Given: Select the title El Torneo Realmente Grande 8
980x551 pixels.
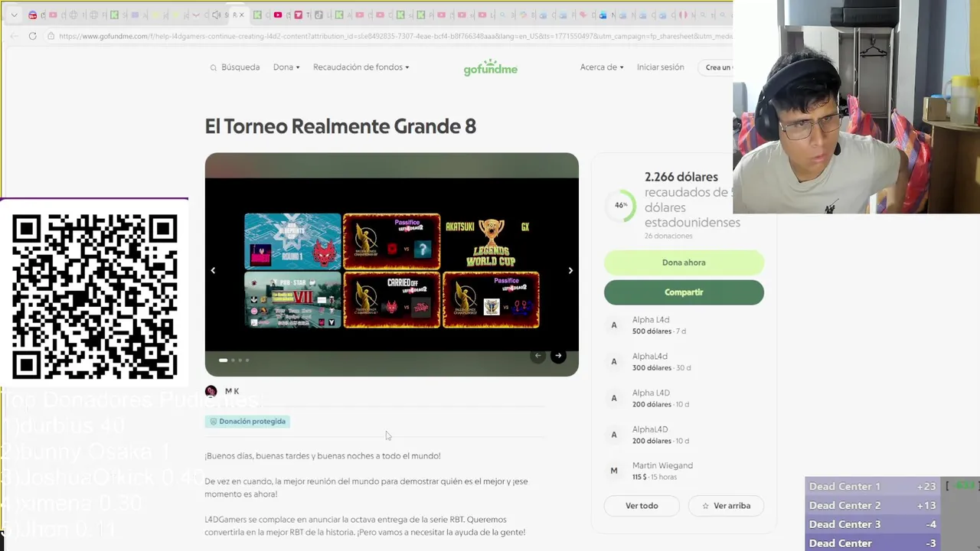Looking at the screenshot, I should [340, 126].
